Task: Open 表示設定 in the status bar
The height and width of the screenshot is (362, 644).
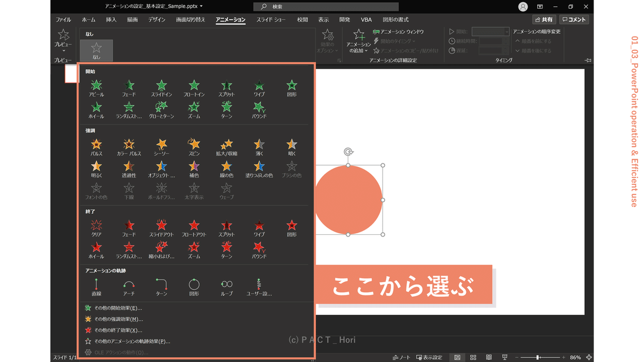Action: coord(429,357)
